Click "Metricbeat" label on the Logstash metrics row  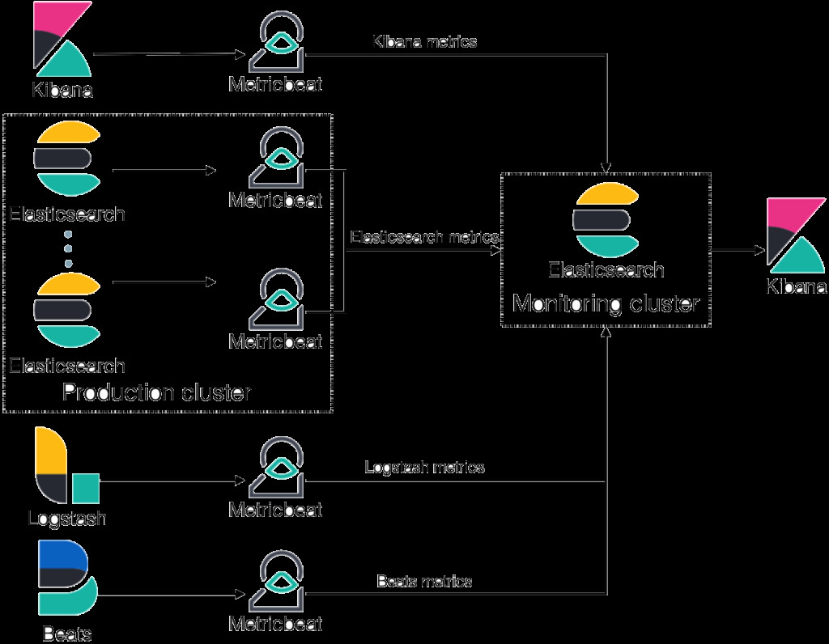click(x=275, y=510)
